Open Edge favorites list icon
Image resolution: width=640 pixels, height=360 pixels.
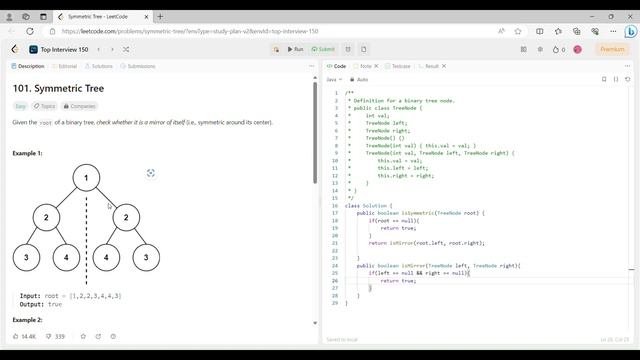tap(558, 31)
